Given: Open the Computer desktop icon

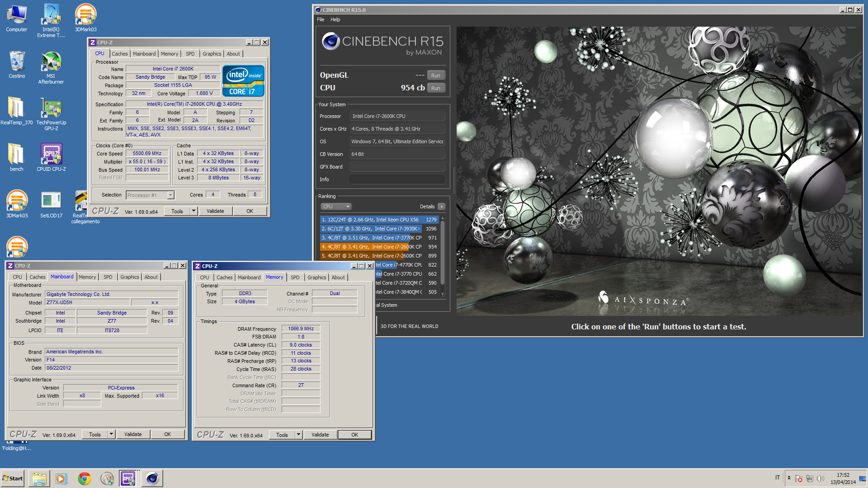Looking at the screenshot, I should pyautogui.click(x=17, y=18).
